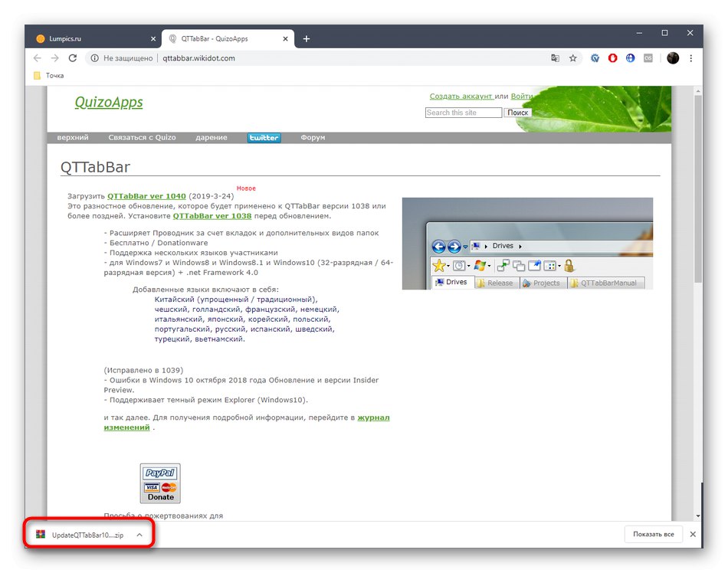Screen dimensions: 728x573
Task: Click the red 'Новое' label
Action: coord(246,188)
